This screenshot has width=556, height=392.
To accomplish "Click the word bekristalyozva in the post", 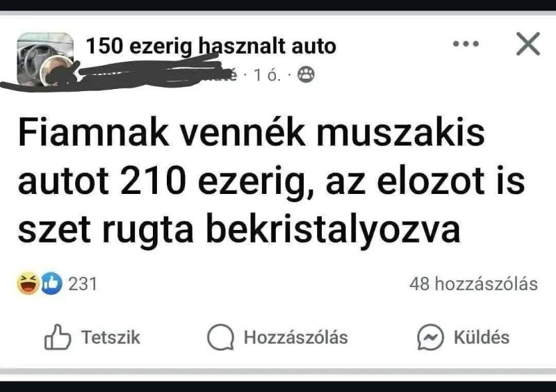I will [333, 229].
